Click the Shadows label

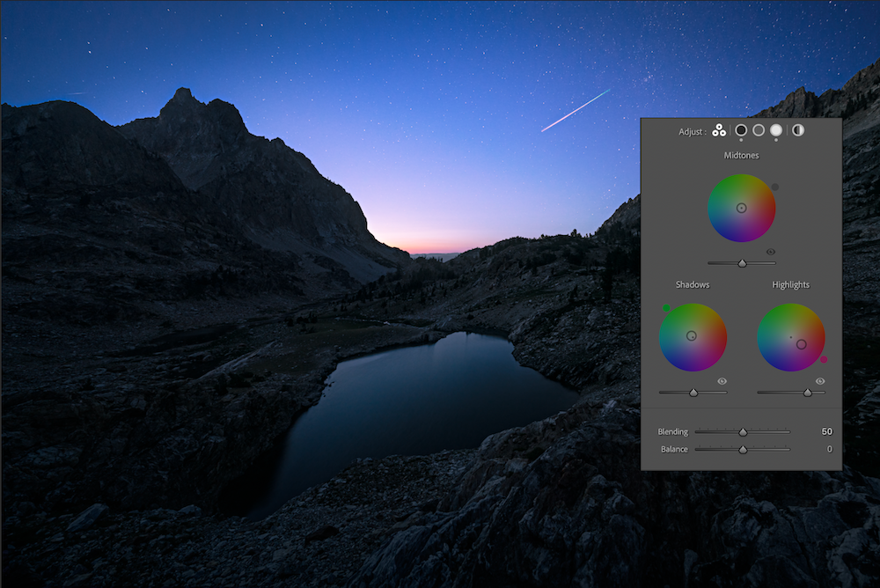[x=693, y=284]
